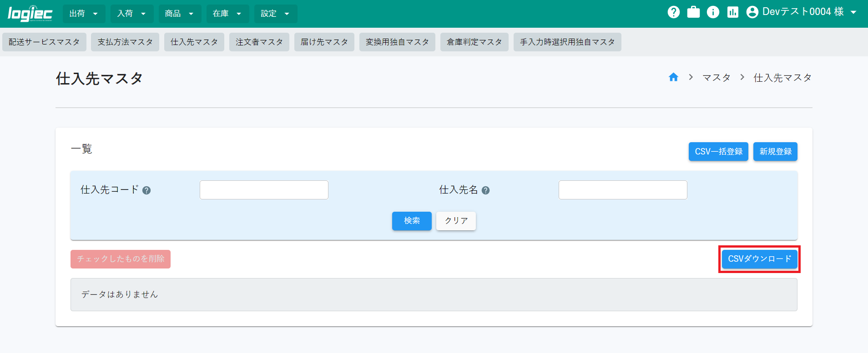Open the 入荷 dropdown menu
Image resolution: width=868 pixels, height=353 pixels.
click(x=132, y=14)
